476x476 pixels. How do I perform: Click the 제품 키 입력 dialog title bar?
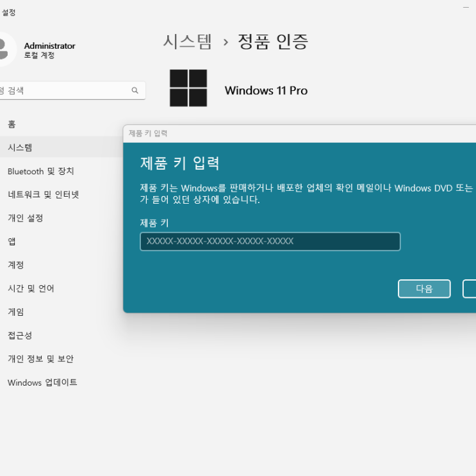pos(299,133)
